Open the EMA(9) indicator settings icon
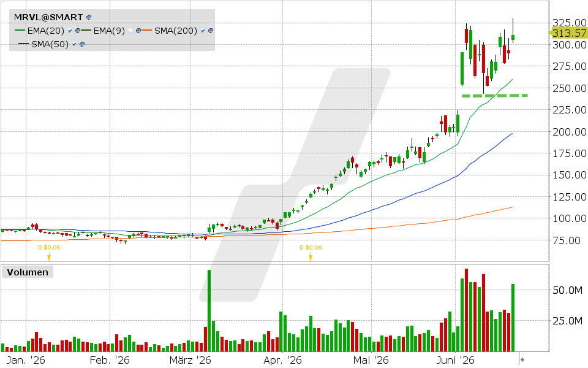 tap(138, 31)
